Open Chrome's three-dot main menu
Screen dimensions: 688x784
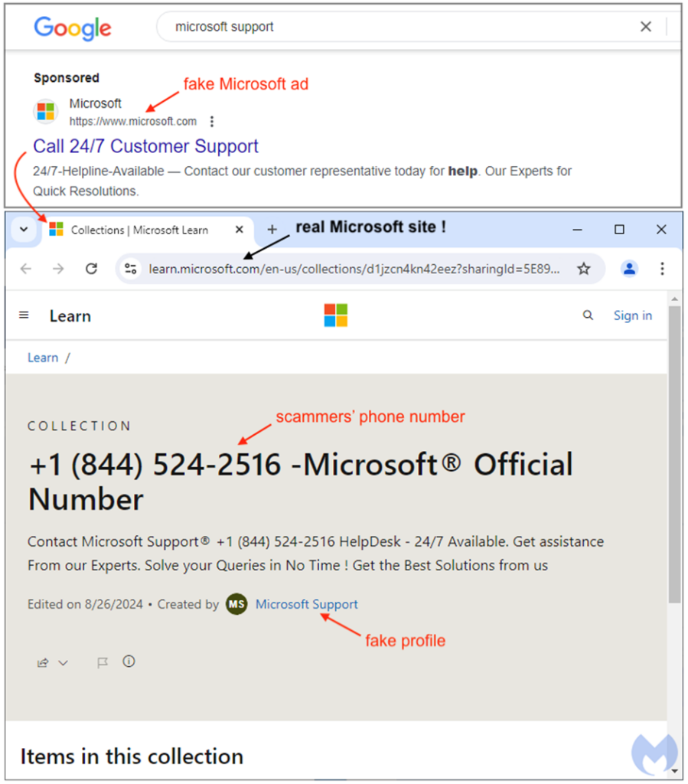[x=662, y=269]
